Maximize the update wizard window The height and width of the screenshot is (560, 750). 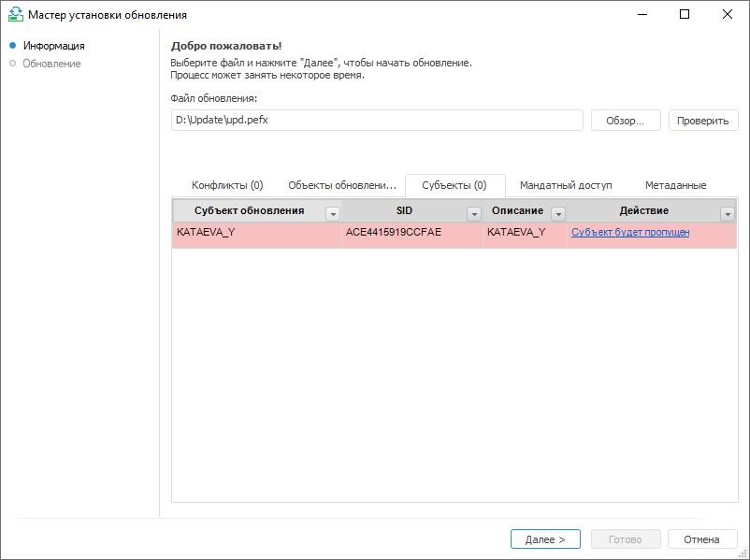point(685,15)
